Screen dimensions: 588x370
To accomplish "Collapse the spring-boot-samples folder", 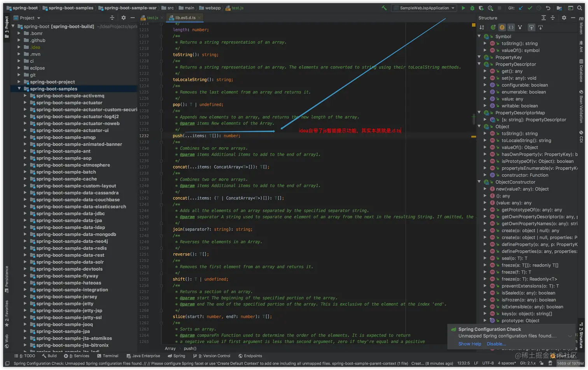I will point(19,89).
